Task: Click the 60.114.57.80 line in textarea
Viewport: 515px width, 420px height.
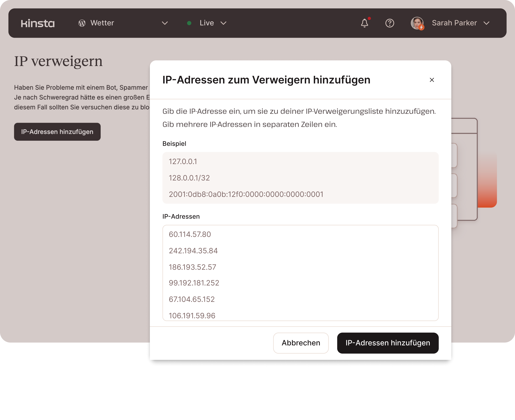Action: pos(190,234)
